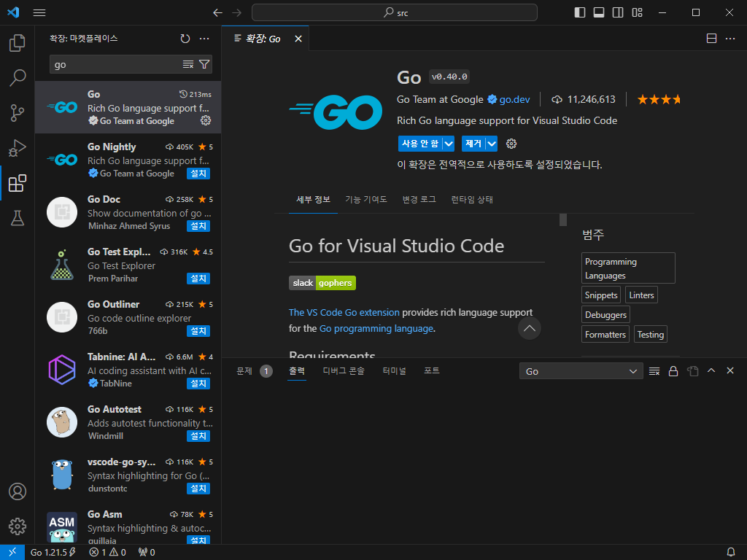Screen dimensions: 747x560
Task: Close the 확장: Go editor tab
Action: pyautogui.click(x=298, y=39)
